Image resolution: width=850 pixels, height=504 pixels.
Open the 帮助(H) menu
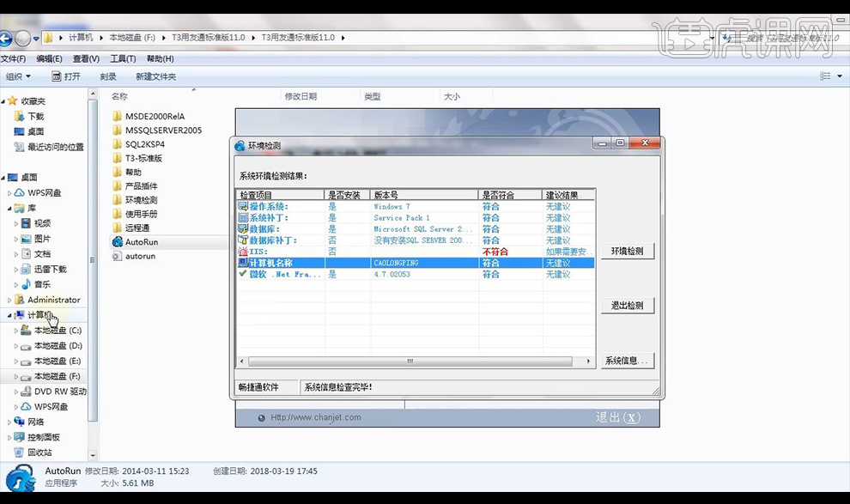pos(160,58)
